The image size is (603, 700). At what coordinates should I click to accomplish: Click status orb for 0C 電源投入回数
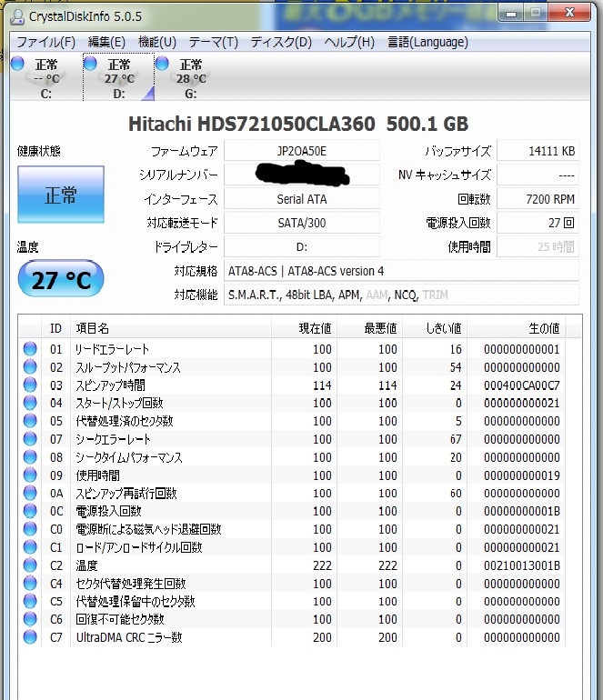[30, 511]
